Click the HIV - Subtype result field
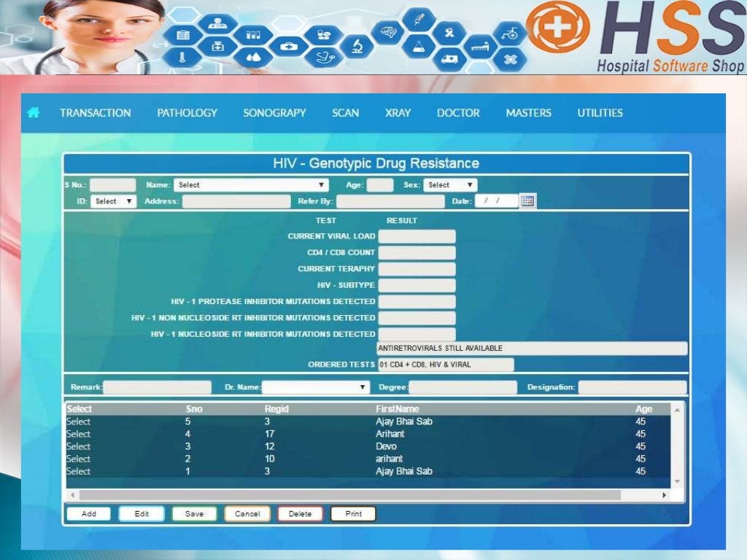This screenshot has height=560, width=747. pyautogui.click(x=417, y=285)
